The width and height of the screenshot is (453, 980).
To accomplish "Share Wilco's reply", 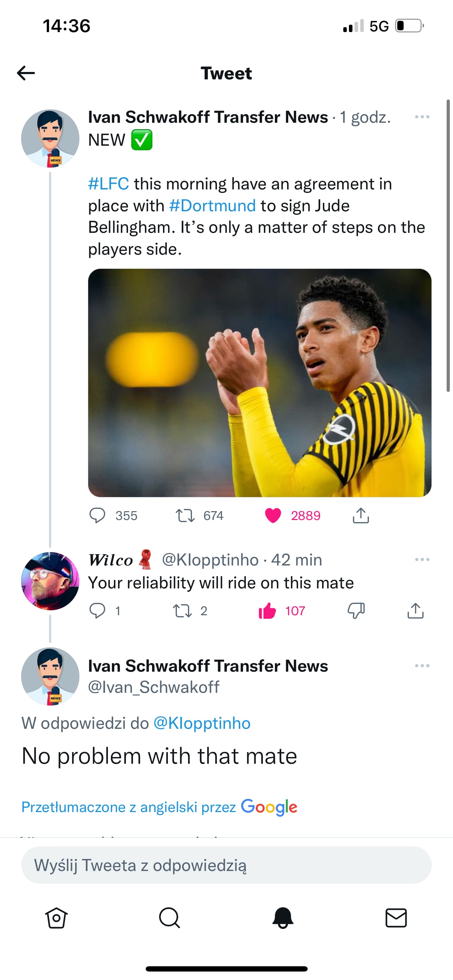I will [x=415, y=611].
